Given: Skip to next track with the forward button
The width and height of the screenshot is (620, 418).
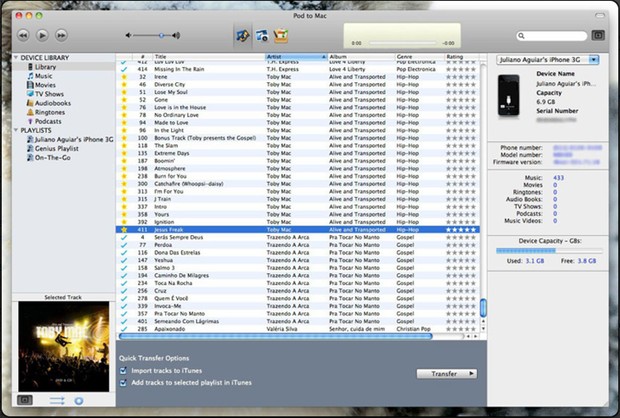Looking at the screenshot, I should point(61,35).
